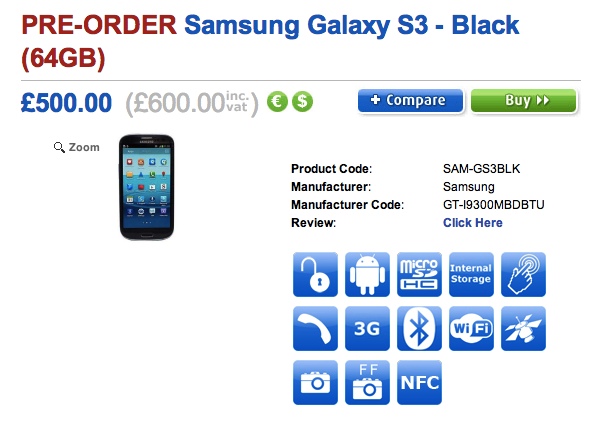Screen dimensions: 600x425
Task: Select the GPS satellite icon
Action: click(523, 328)
